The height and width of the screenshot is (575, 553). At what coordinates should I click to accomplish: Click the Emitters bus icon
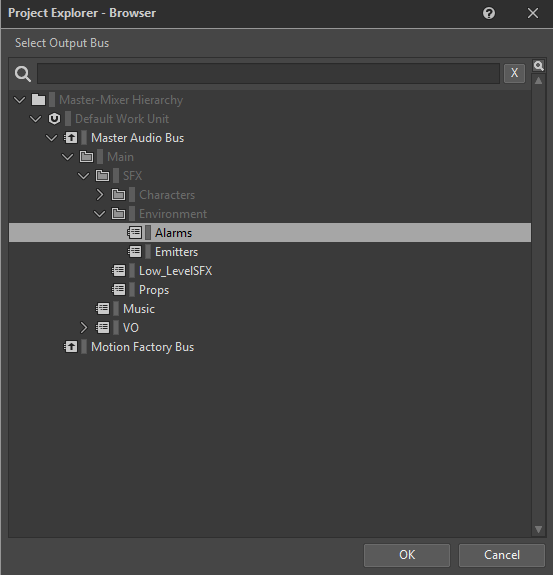[135, 252]
